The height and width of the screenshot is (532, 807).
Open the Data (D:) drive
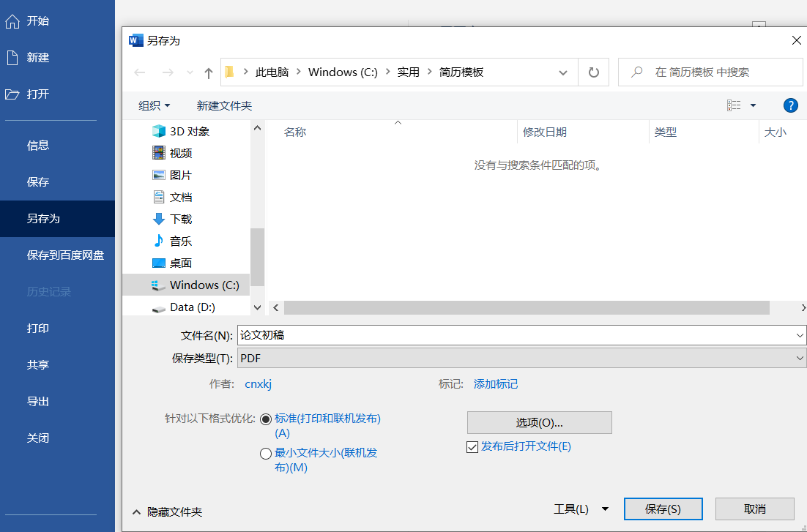pos(185,307)
